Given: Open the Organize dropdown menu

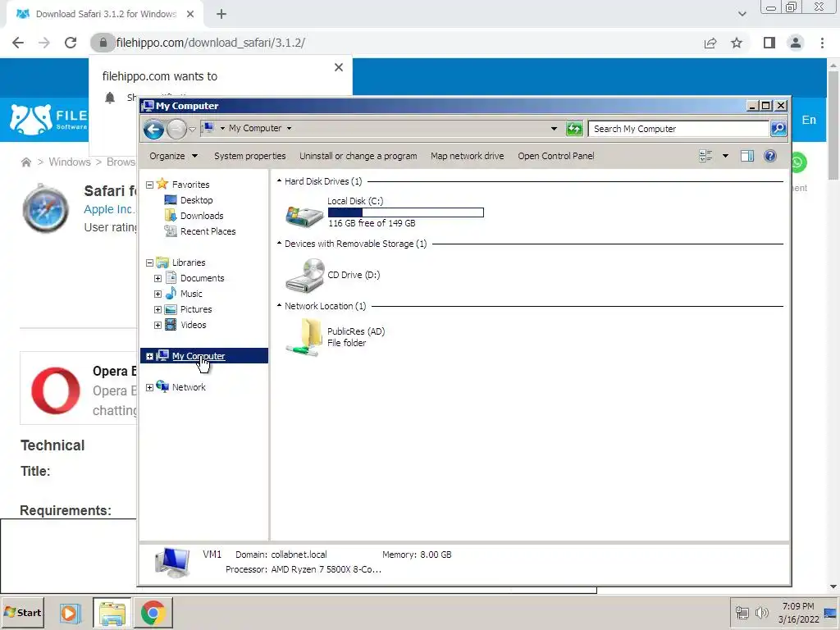Looking at the screenshot, I should tap(174, 156).
